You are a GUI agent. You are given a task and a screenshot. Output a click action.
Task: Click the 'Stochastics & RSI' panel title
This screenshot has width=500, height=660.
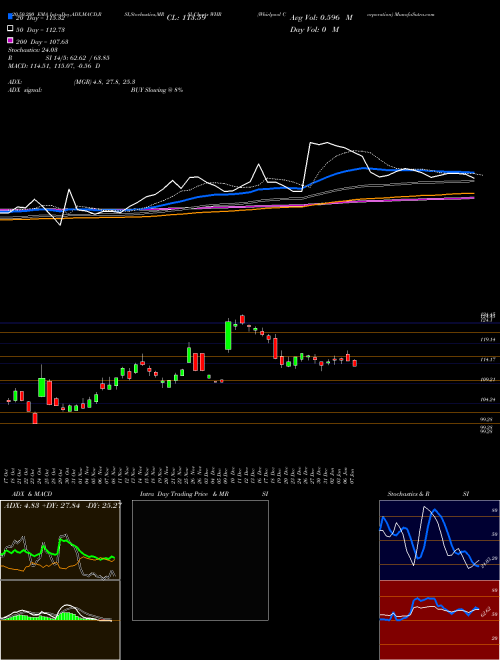pyautogui.click(x=428, y=494)
